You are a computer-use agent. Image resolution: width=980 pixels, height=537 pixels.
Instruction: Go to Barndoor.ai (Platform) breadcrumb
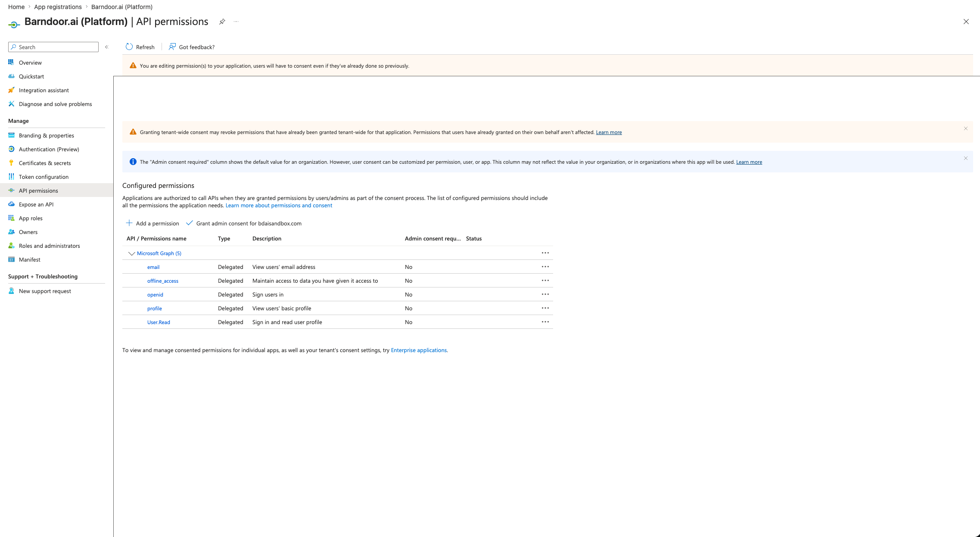(122, 7)
